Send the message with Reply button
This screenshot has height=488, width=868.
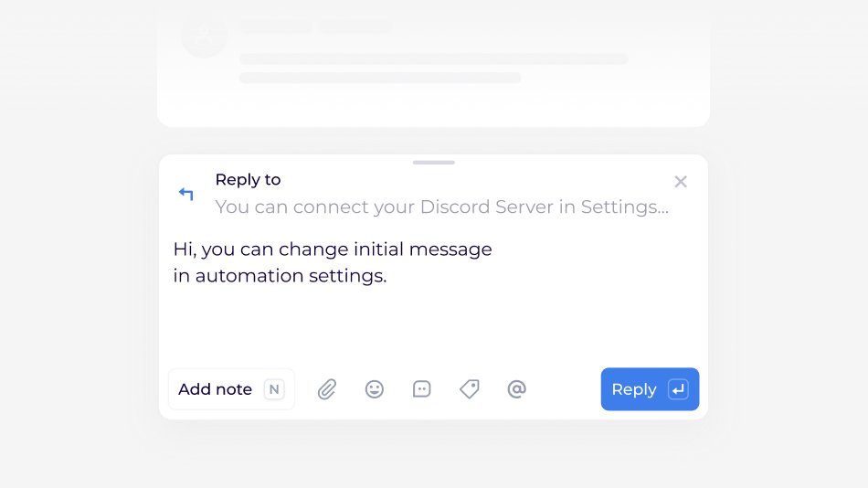coord(650,389)
